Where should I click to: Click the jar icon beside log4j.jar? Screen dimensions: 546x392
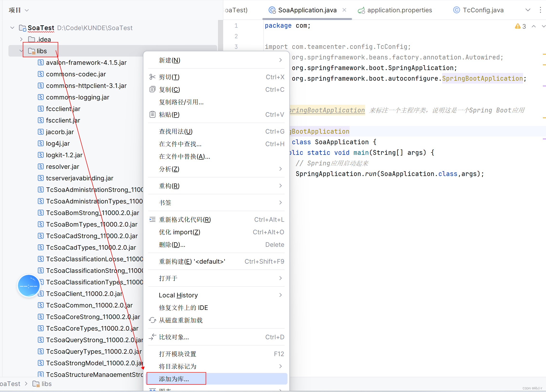(40, 143)
